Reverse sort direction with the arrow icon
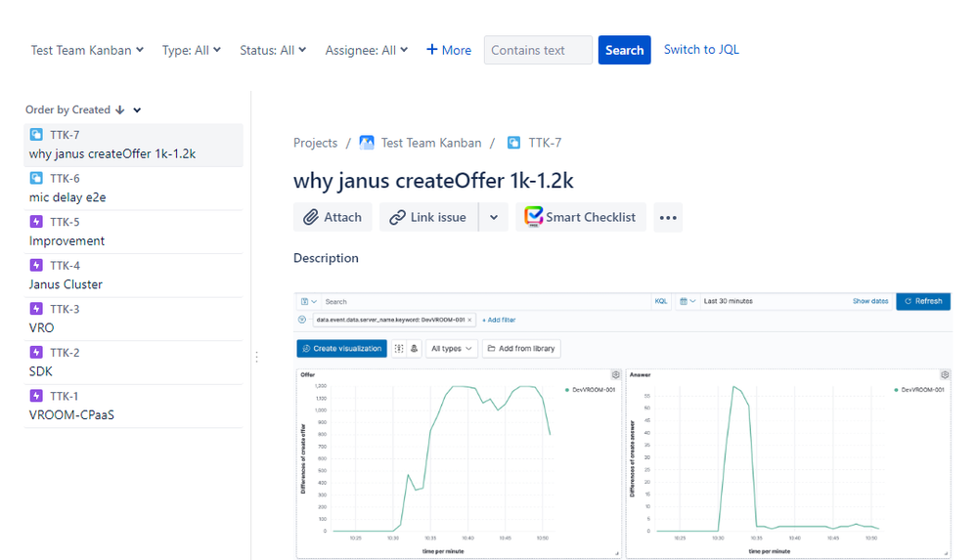 pyautogui.click(x=120, y=109)
